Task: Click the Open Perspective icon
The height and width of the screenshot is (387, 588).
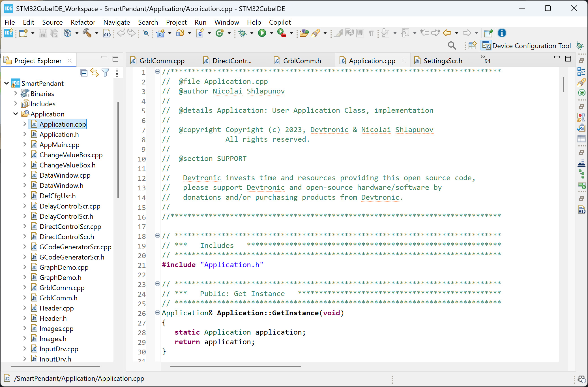Action: click(472, 46)
